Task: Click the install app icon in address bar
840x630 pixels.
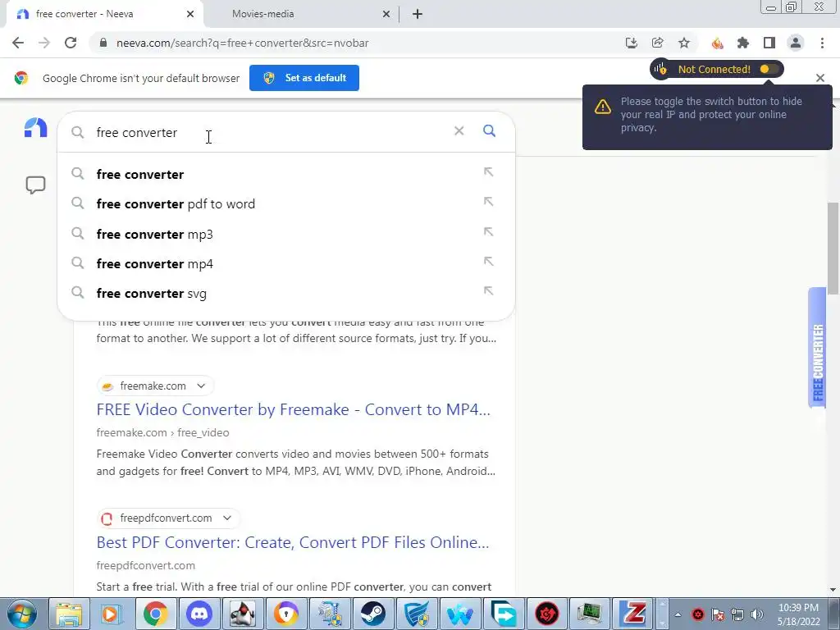Action: (x=632, y=43)
